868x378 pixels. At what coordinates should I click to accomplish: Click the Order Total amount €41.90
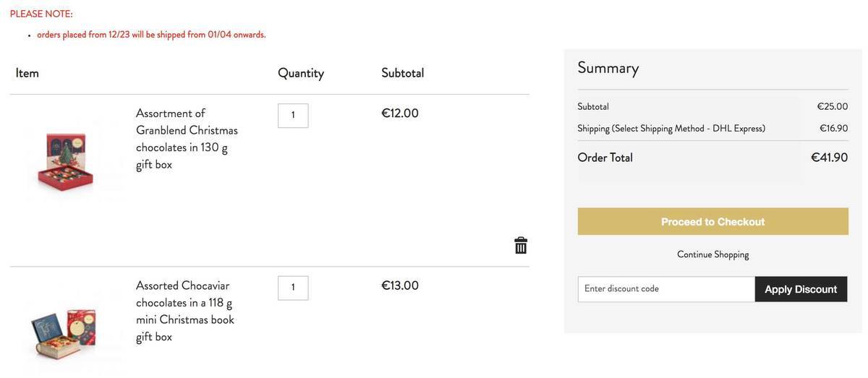pos(829,158)
